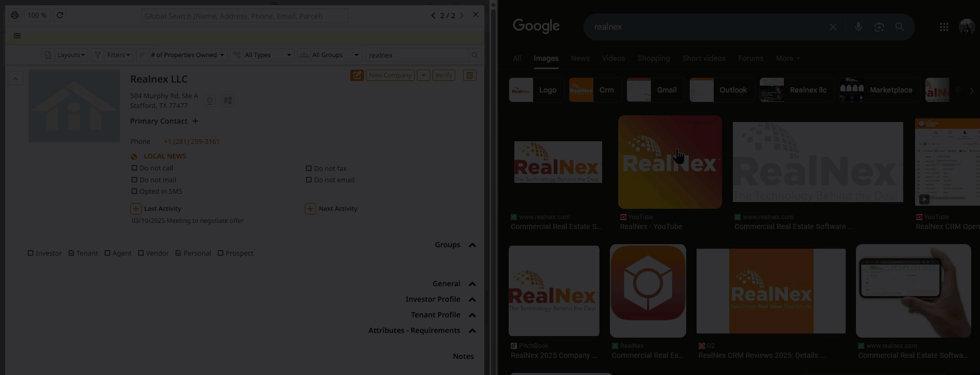Click the Google Lens image search icon
The height and width of the screenshot is (375, 980).
click(879, 27)
